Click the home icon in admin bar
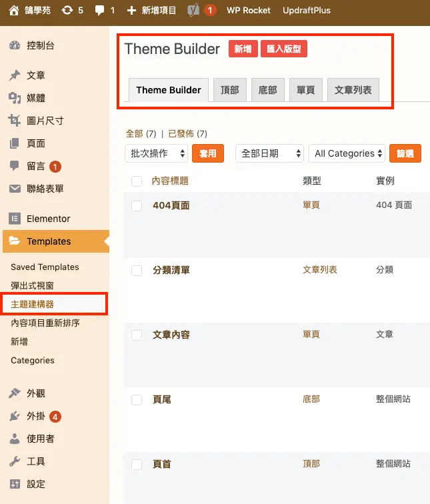430x504 pixels. (x=14, y=10)
